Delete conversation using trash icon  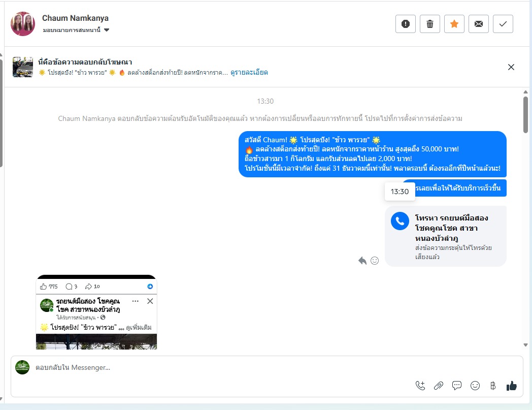coord(430,24)
